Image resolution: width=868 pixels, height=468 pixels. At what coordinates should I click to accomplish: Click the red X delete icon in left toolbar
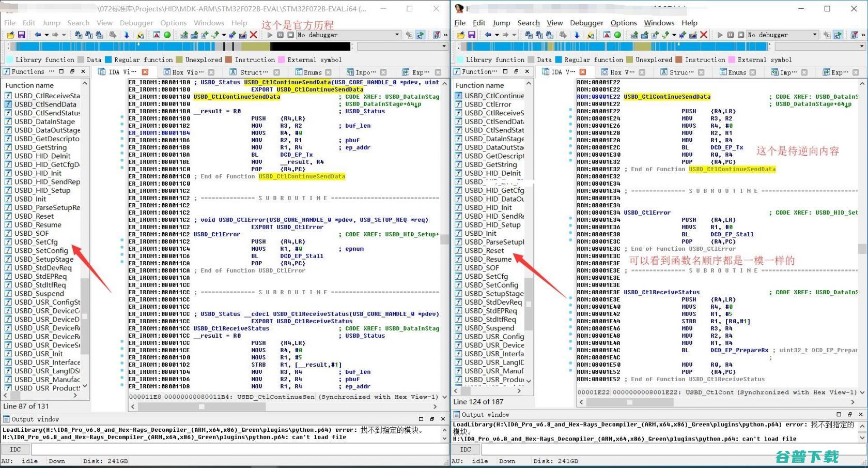pos(253,35)
